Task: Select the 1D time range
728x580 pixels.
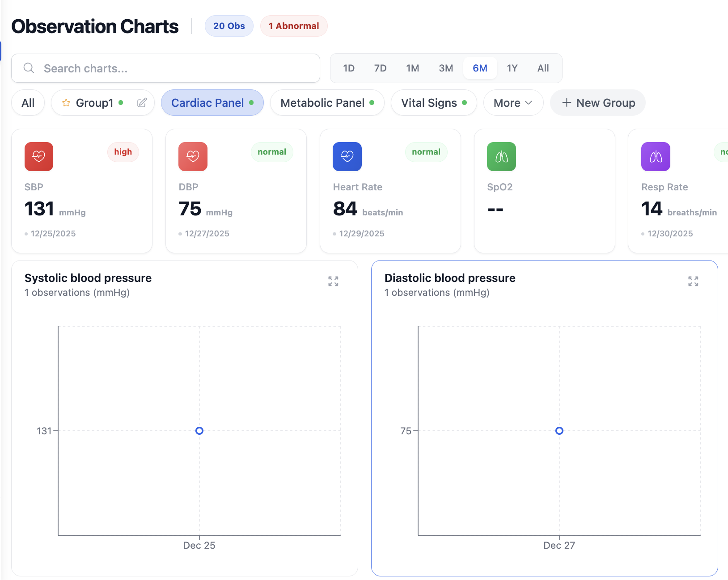Action: coord(349,68)
